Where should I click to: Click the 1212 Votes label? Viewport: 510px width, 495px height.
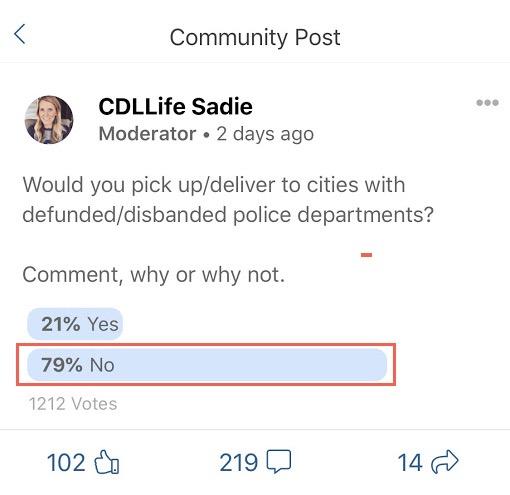click(x=73, y=404)
